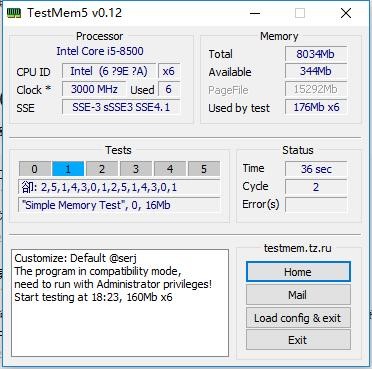
Task: Click the PageFile 15292Mb field
Action: pos(316,89)
